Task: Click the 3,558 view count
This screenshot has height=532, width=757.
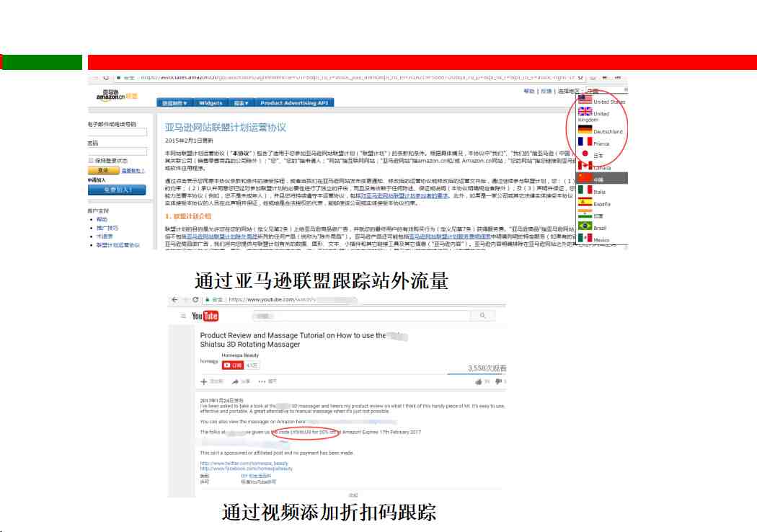Action: (487, 368)
